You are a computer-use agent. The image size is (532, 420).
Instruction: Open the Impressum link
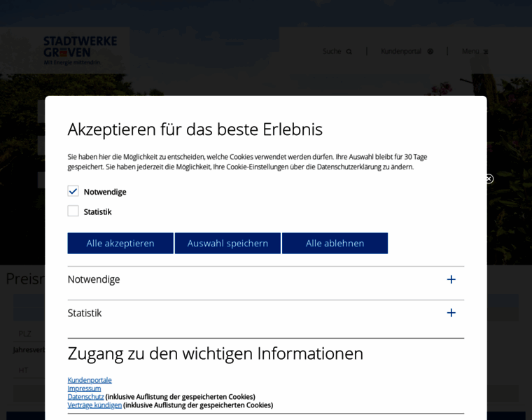coord(84,388)
